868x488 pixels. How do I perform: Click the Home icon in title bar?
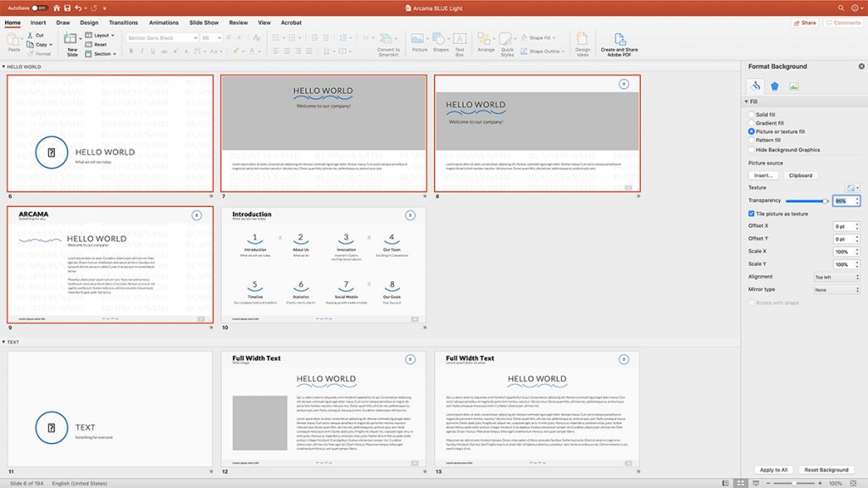[x=56, y=8]
